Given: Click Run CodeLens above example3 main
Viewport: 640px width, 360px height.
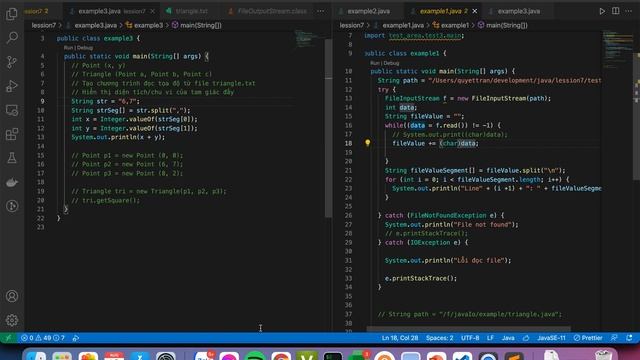Looking at the screenshot, I should tap(68, 48).
